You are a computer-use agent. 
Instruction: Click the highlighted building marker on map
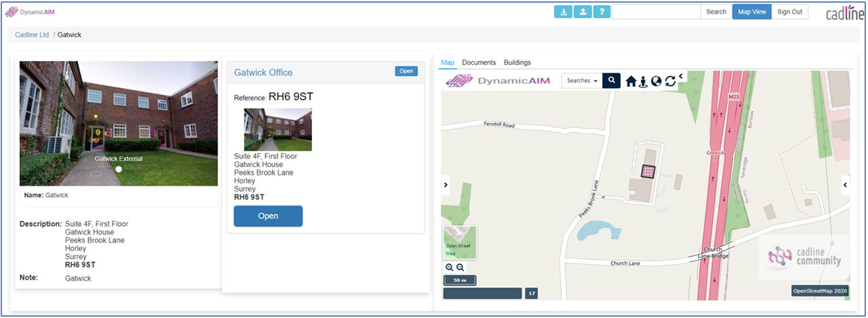coord(649,171)
